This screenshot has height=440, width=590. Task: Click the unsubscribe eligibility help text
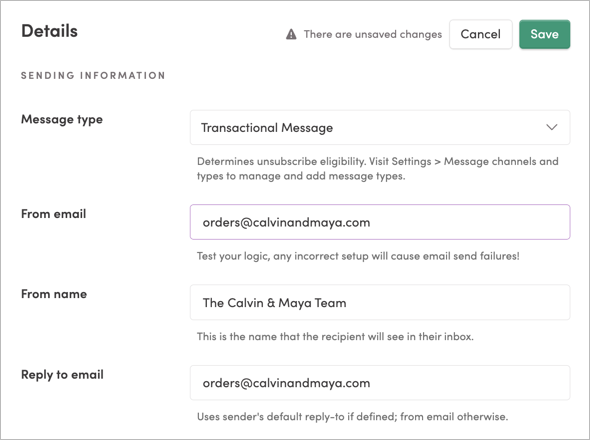377,169
